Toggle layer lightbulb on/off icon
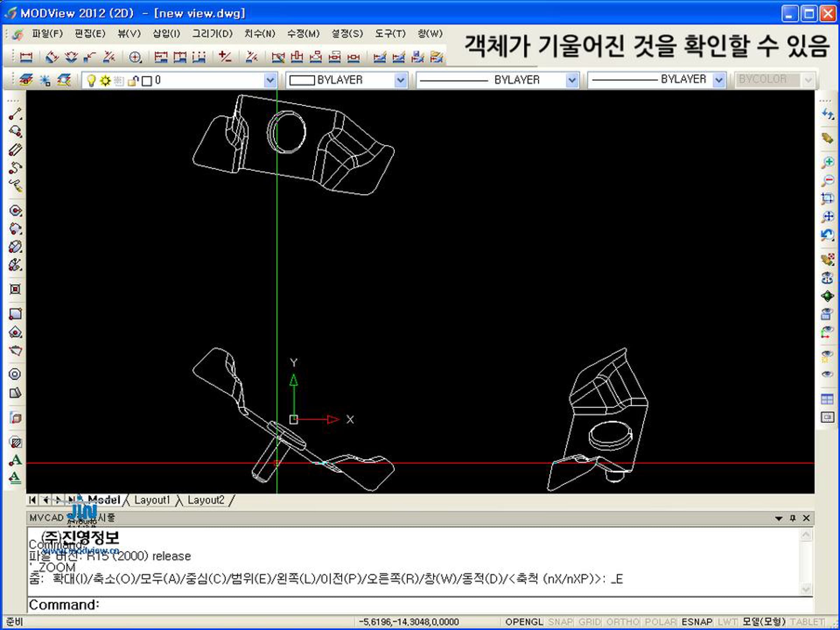Viewport: 840px width, 630px height. [x=91, y=80]
